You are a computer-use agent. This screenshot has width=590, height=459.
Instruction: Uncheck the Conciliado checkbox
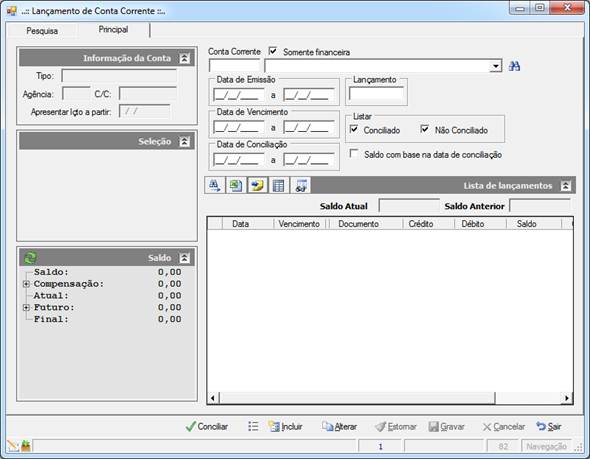354,129
